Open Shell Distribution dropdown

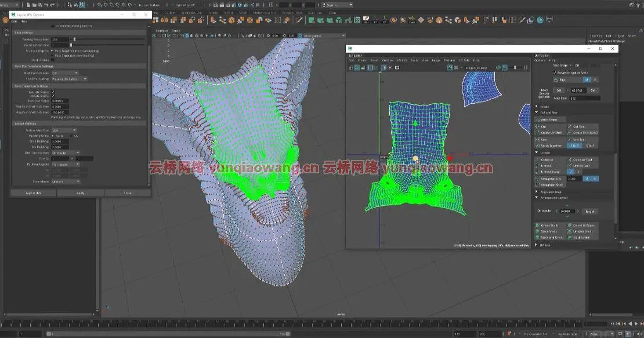66,152
